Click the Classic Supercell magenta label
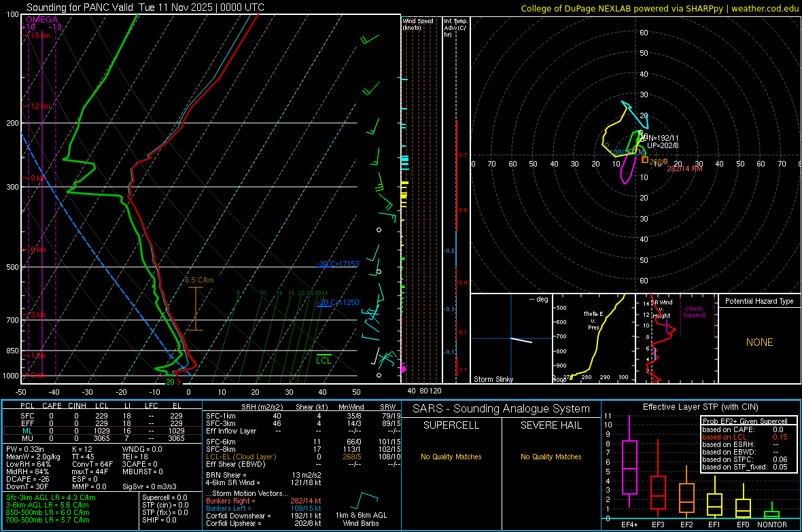Screen dimensions: 802x532 point(694,312)
